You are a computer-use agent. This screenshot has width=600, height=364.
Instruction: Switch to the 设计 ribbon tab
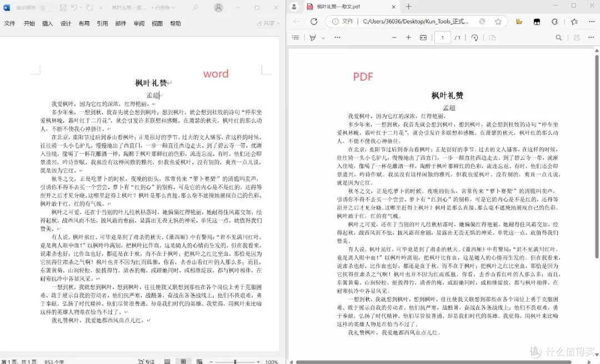click(x=66, y=23)
